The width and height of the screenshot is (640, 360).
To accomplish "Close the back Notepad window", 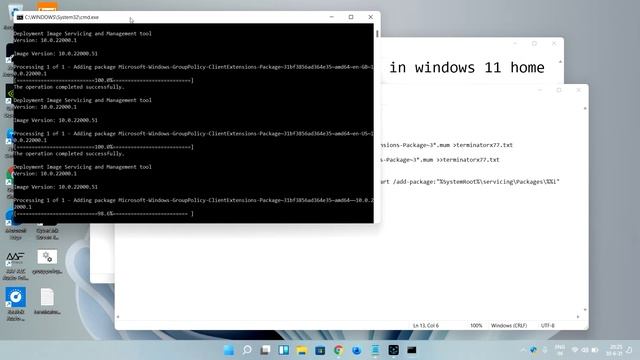I will (554, 43).
